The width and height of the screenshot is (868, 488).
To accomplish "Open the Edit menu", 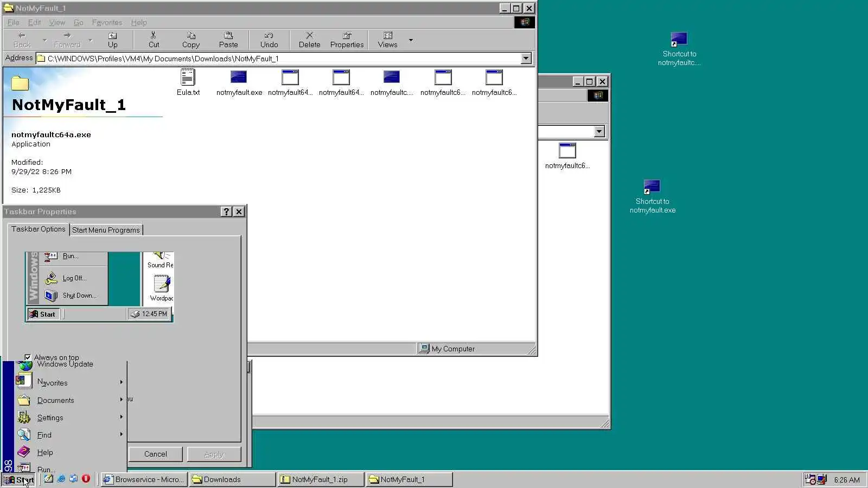I will pyautogui.click(x=34, y=22).
